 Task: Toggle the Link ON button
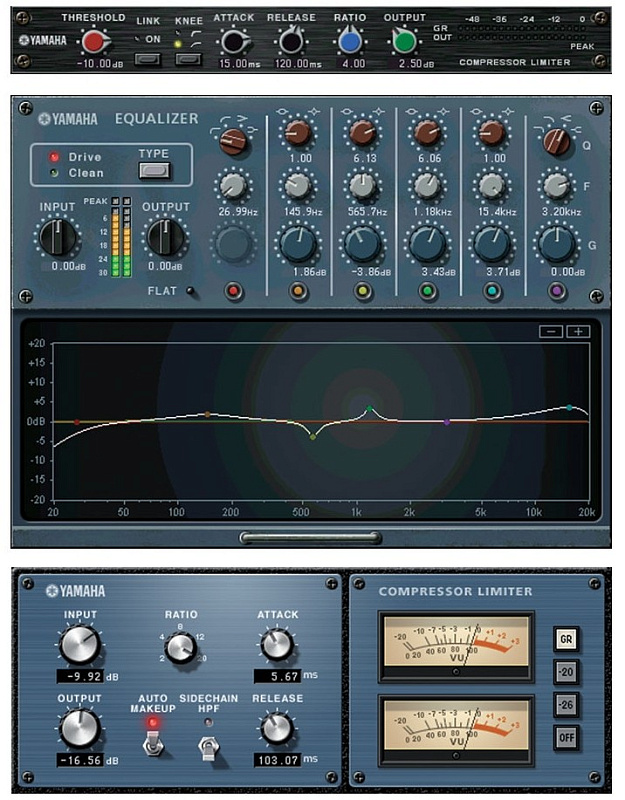(148, 60)
